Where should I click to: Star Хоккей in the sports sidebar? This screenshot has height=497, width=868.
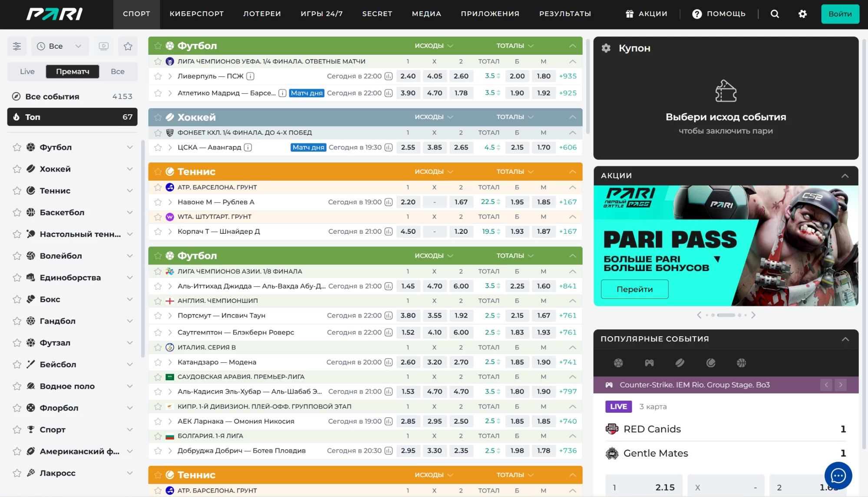(17, 169)
